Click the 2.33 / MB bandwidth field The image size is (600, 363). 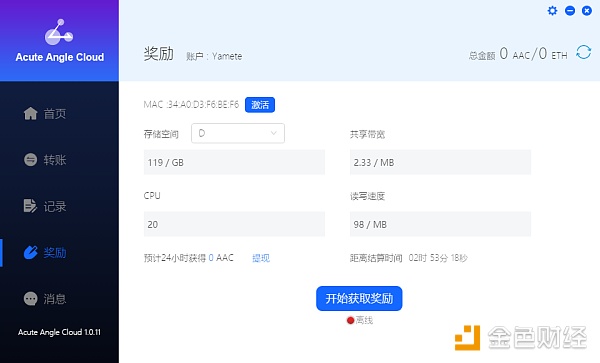pos(440,162)
